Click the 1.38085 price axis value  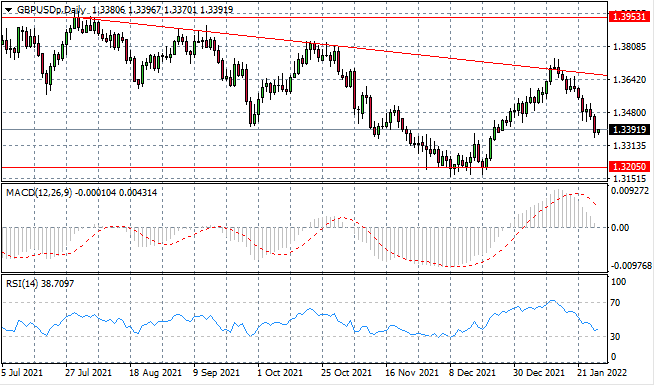coord(630,46)
